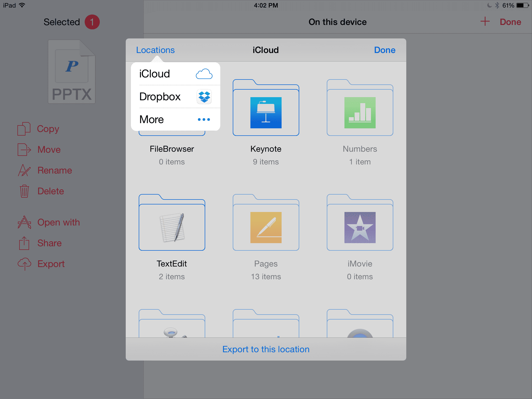Open the Locations dropdown in the iCloud picker

click(x=155, y=50)
